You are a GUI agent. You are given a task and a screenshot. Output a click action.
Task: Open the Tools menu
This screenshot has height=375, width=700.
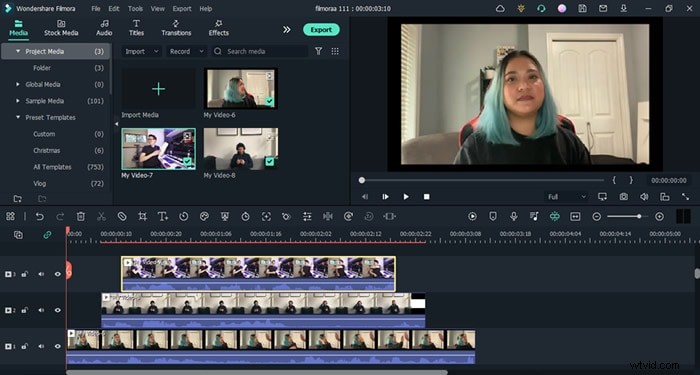135,8
